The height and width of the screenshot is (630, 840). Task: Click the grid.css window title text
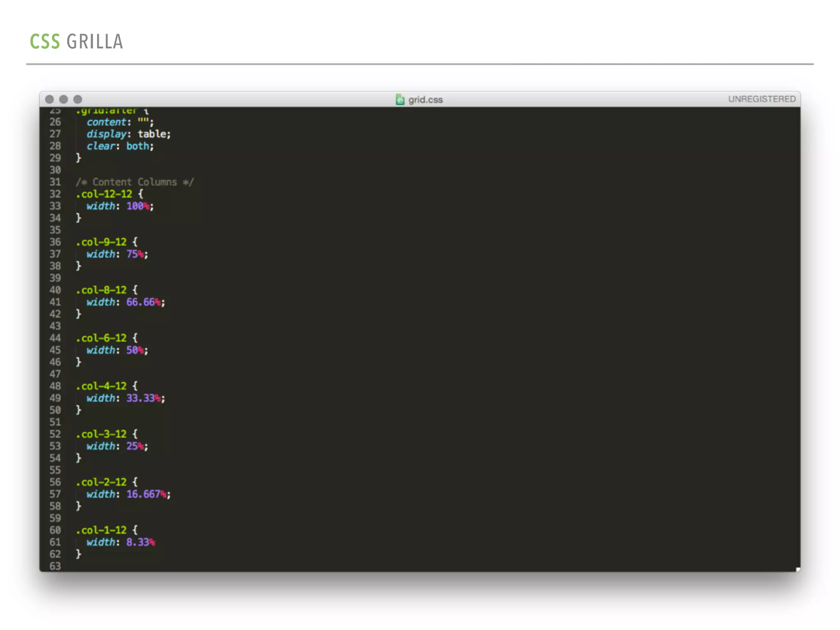[x=425, y=100]
